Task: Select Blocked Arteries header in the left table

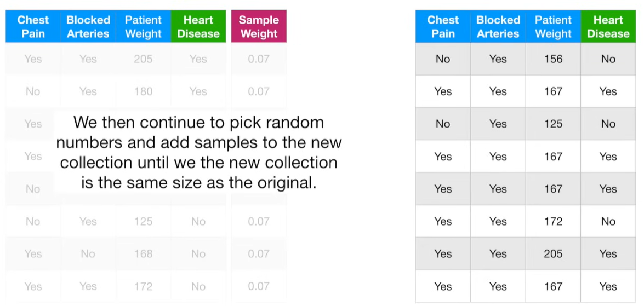Action: tap(88, 27)
